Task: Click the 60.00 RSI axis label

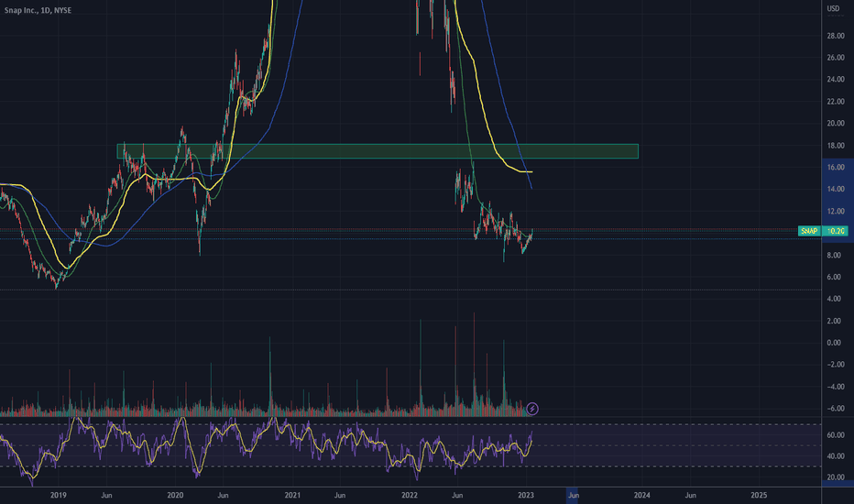Action: coord(836,435)
